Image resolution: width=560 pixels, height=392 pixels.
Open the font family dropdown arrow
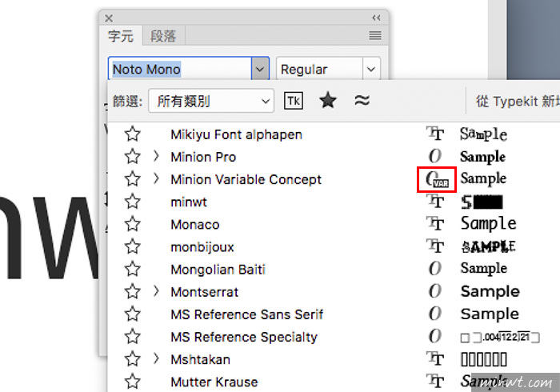point(260,69)
